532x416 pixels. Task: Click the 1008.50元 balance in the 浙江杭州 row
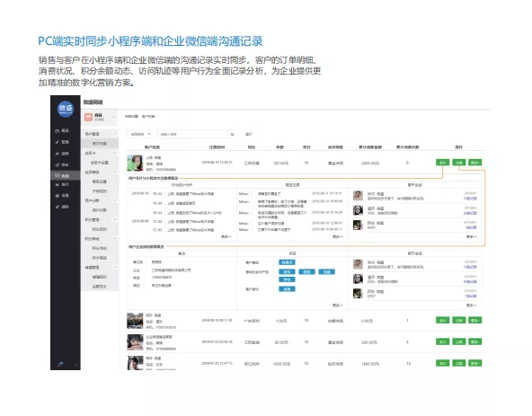pos(281,364)
